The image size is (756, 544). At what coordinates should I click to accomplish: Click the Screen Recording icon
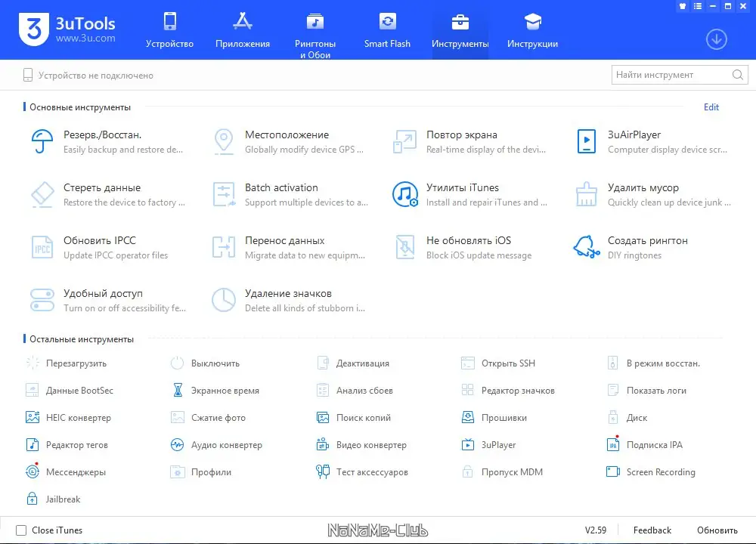613,471
